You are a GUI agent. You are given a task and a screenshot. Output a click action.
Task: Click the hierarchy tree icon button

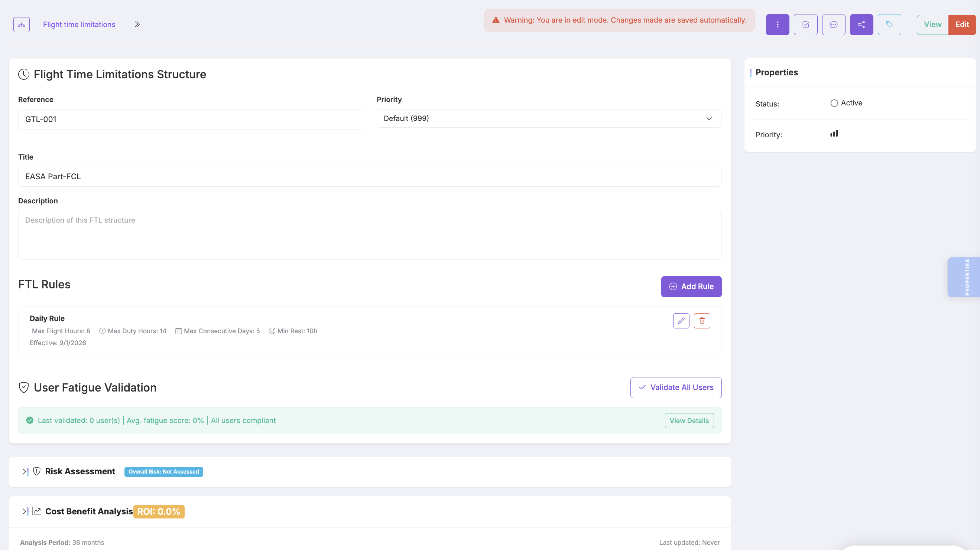[x=21, y=25]
